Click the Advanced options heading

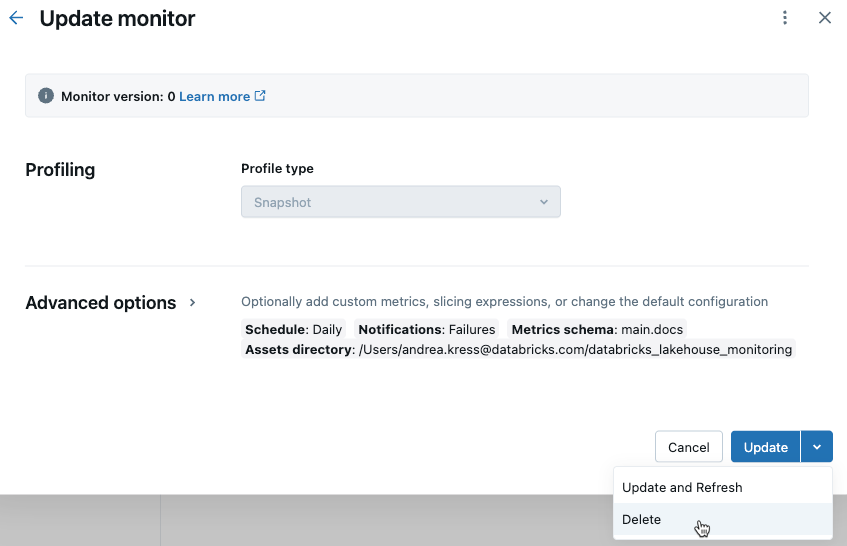(100, 302)
